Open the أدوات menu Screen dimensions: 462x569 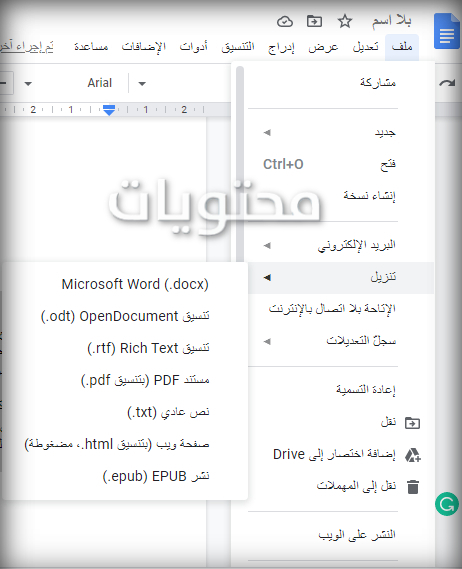[x=193, y=46]
